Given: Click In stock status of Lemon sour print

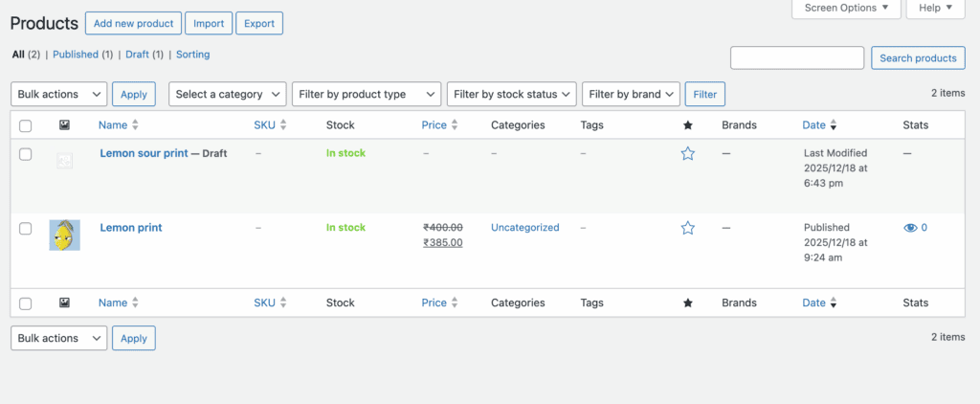Looking at the screenshot, I should pyautogui.click(x=345, y=153).
